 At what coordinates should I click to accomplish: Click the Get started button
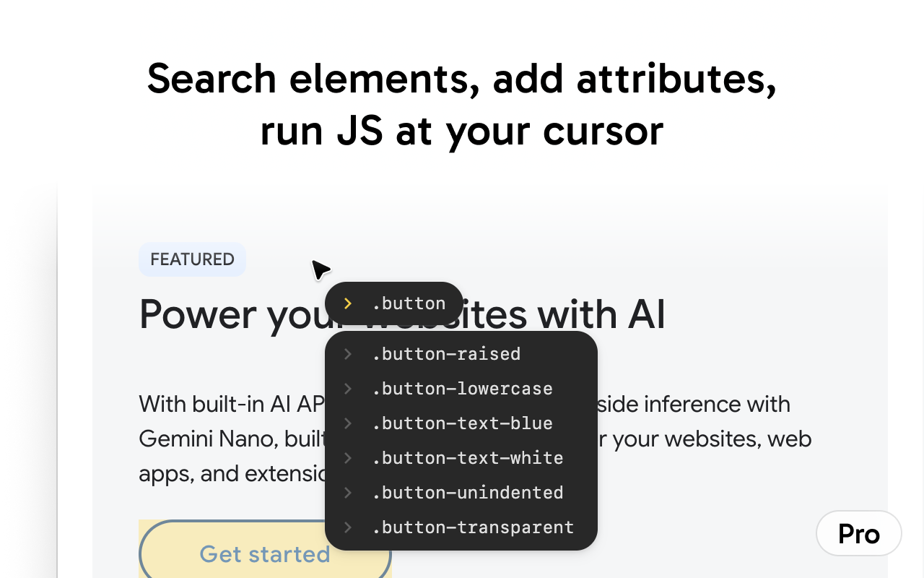click(x=265, y=551)
